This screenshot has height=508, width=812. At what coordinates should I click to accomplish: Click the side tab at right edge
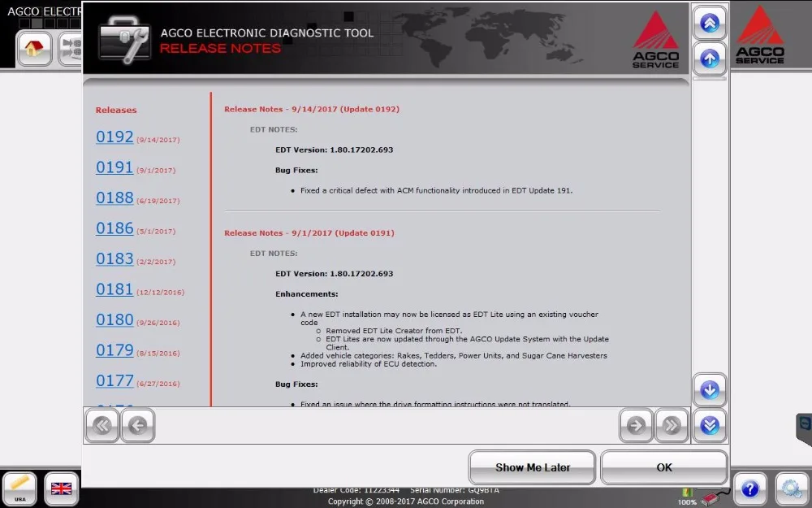[x=804, y=429]
